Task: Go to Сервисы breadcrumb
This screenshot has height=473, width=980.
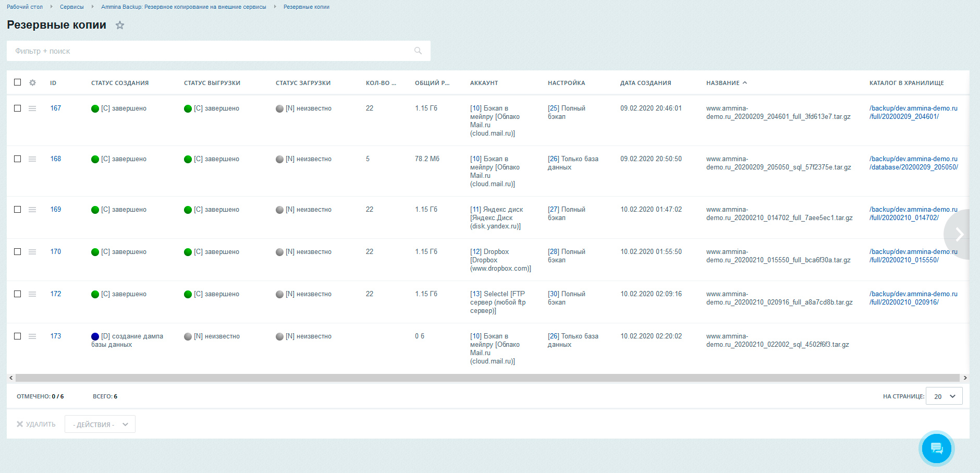Action: [72, 7]
